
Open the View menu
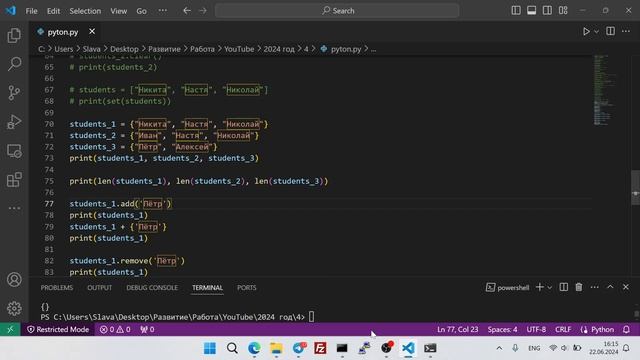click(118, 11)
